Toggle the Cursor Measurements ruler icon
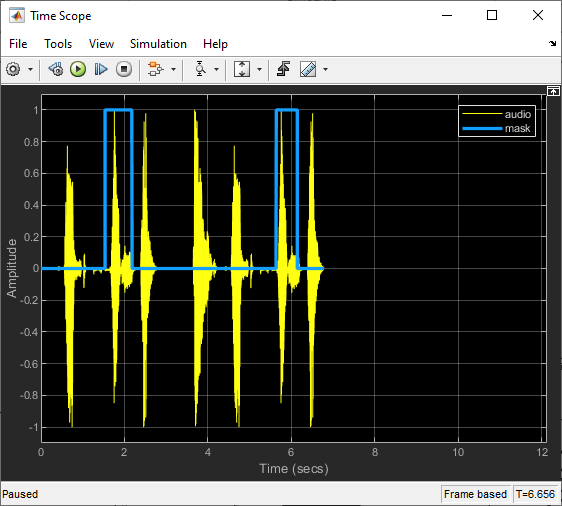This screenshot has height=506, width=562. pos(308,69)
